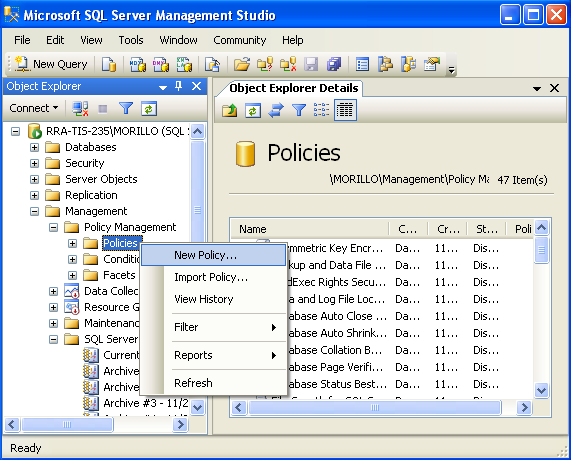The width and height of the screenshot is (571, 460).
Task: Click Analysis Services DMX Query icon
Action: tap(161, 64)
